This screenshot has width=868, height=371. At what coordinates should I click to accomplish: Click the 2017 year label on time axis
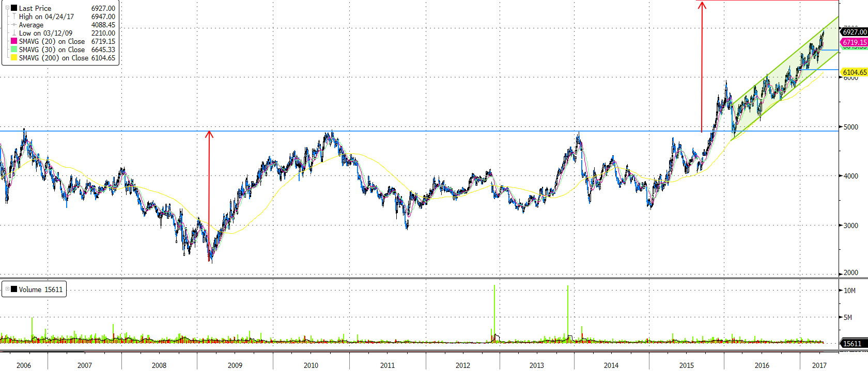[x=819, y=365]
